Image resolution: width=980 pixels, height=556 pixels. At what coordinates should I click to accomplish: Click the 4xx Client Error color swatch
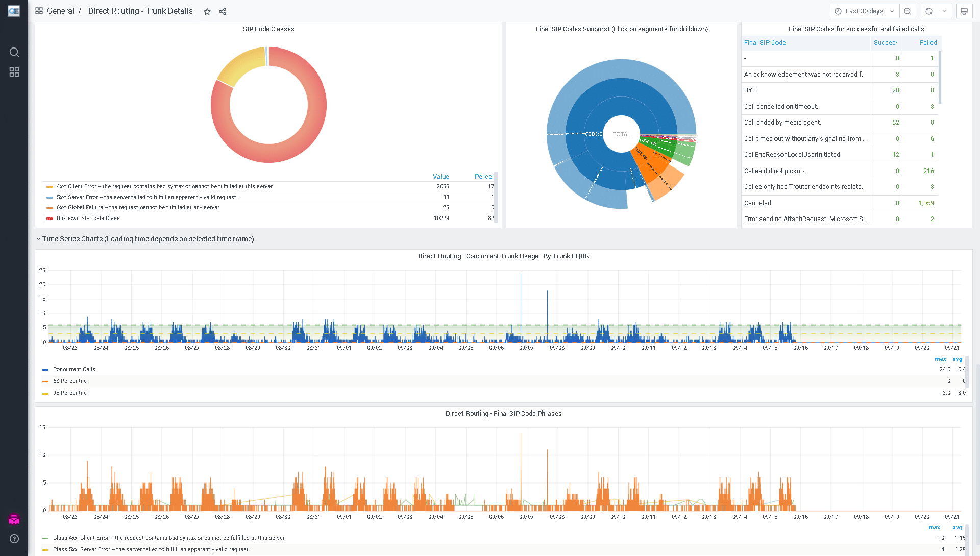(x=50, y=187)
